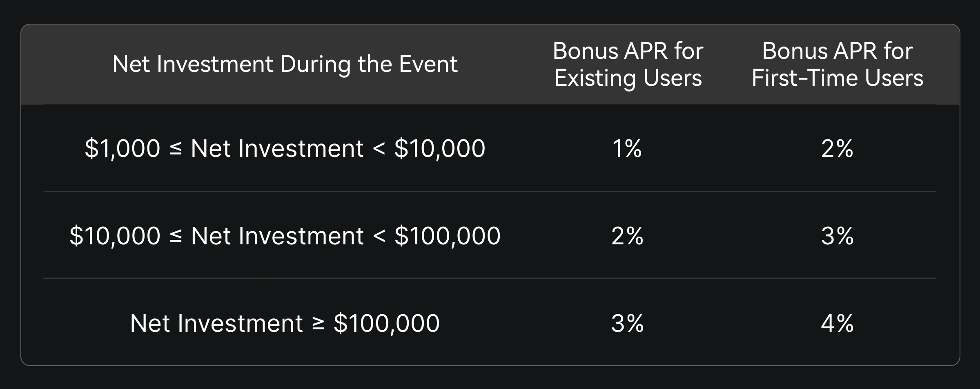Click the "$100,000" amount in the last row
The height and width of the screenshot is (389, 980).
(x=386, y=323)
